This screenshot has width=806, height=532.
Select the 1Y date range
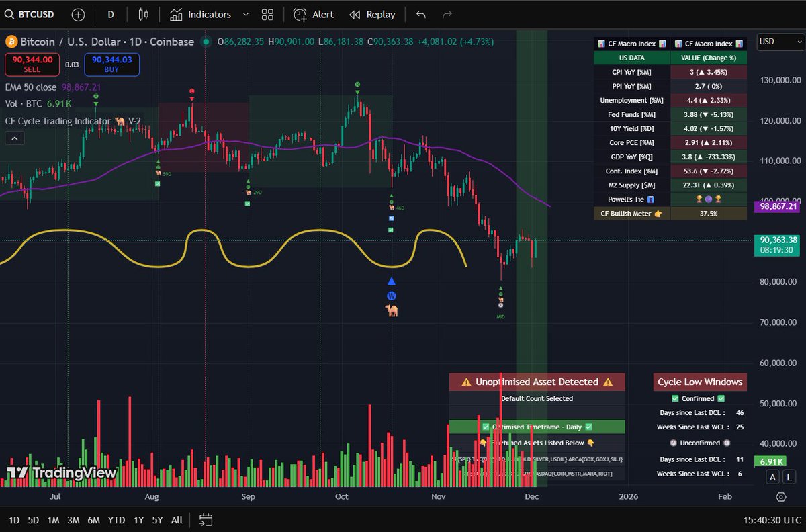click(138, 520)
